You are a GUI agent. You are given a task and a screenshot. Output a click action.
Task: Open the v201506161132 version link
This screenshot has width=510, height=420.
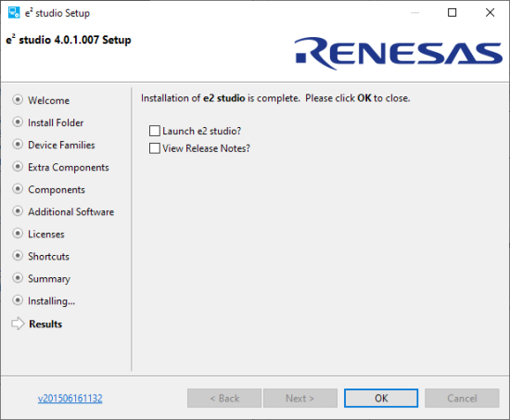[x=70, y=398]
